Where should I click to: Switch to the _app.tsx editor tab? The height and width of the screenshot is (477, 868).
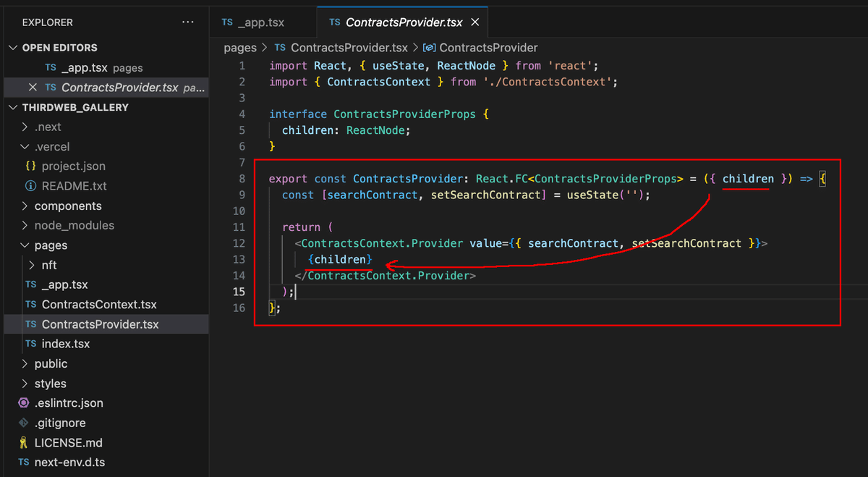[263, 22]
